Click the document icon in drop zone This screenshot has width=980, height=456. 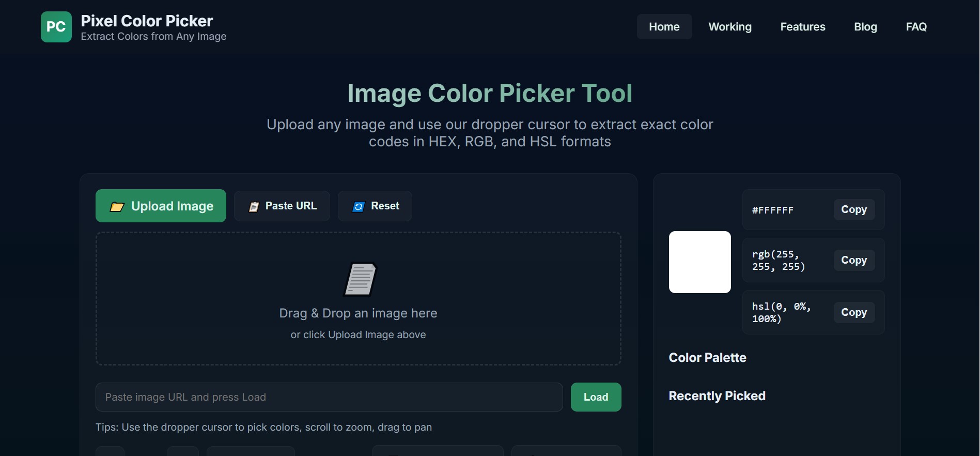(x=360, y=279)
